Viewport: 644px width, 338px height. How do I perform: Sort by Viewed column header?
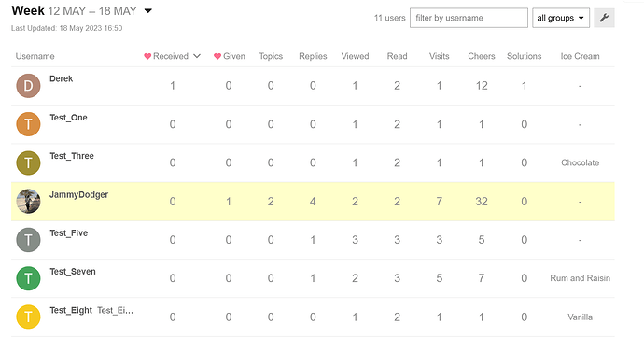pyautogui.click(x=355, y=56)
